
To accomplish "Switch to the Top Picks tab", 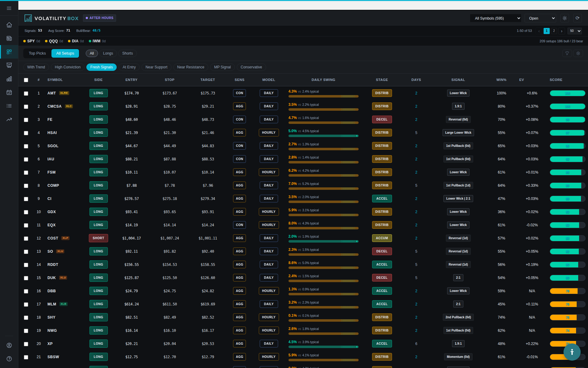I will tap(37, 53).
